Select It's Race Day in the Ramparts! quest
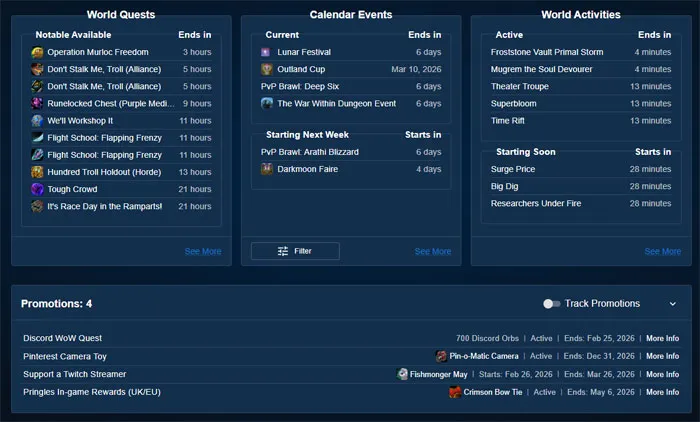 (104, 206)
